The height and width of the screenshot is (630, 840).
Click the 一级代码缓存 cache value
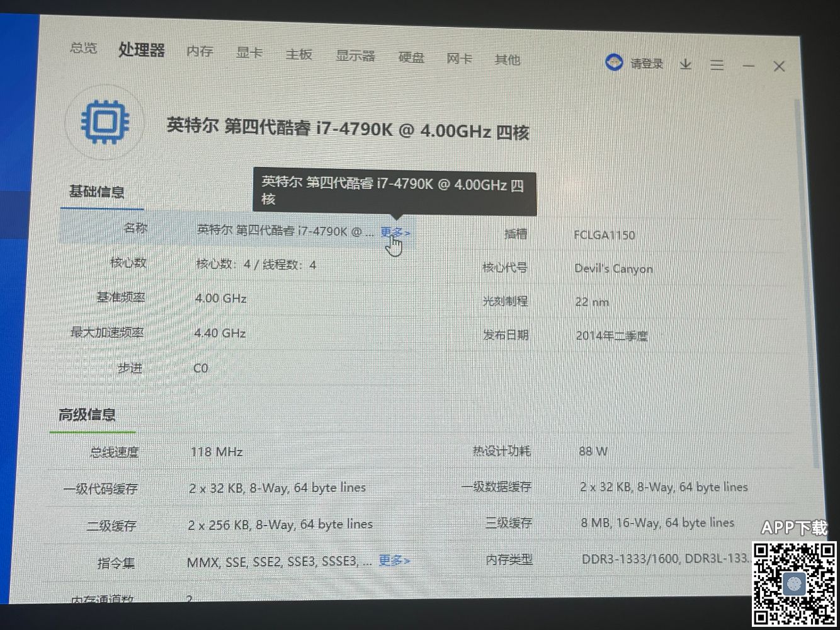pos(277,488)
